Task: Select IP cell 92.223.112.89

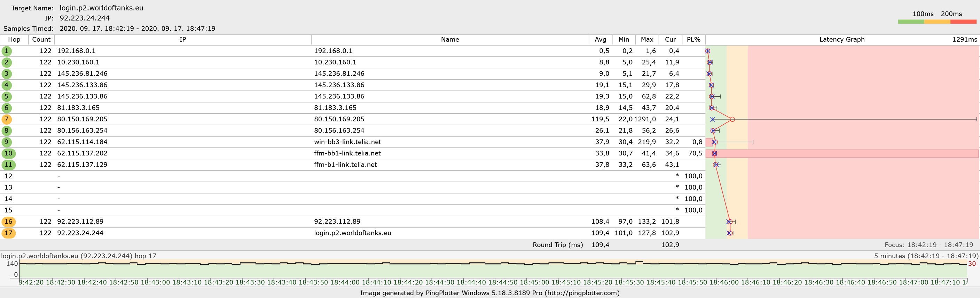Action: click(x=80, y=222)
